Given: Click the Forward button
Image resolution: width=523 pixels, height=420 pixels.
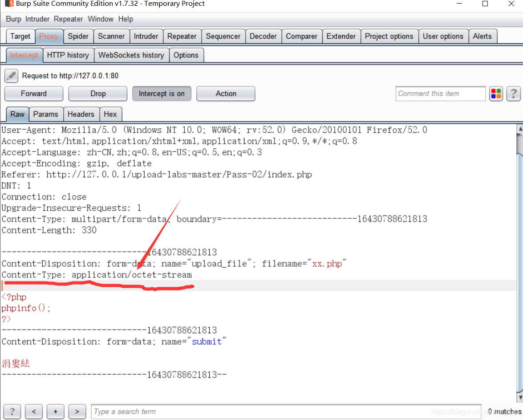Looking at the screenshot, I should click(x=34, y=94).
